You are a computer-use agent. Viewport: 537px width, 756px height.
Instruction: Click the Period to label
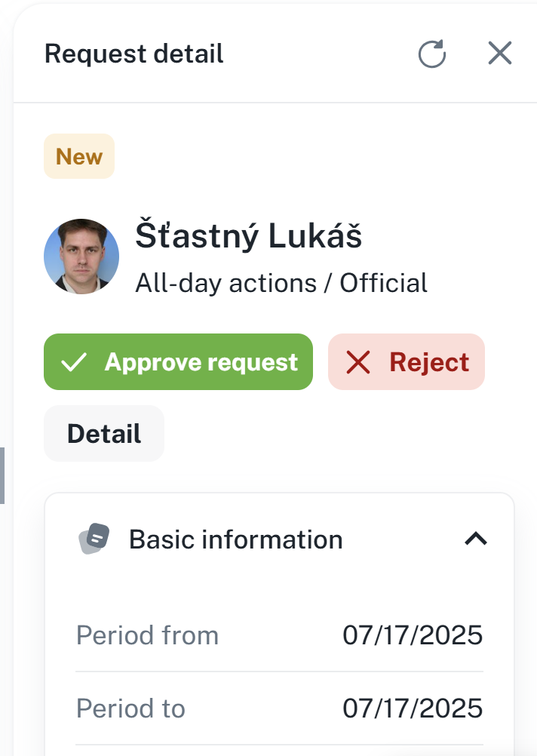pyautogui.click(x=131, y=708)
